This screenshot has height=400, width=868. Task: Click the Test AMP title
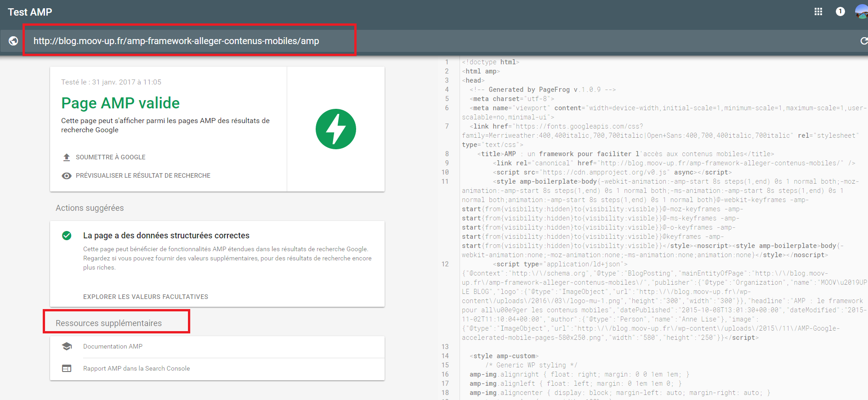tap(30, 12)
